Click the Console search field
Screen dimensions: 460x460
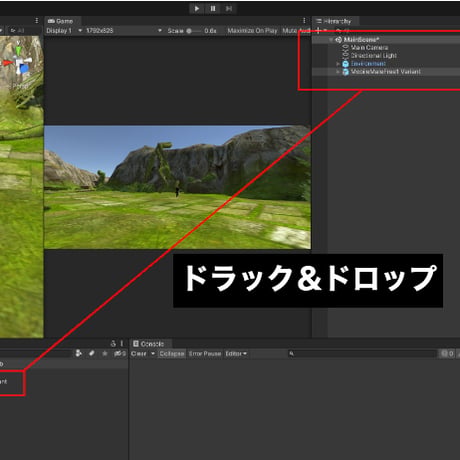(362, 354)
